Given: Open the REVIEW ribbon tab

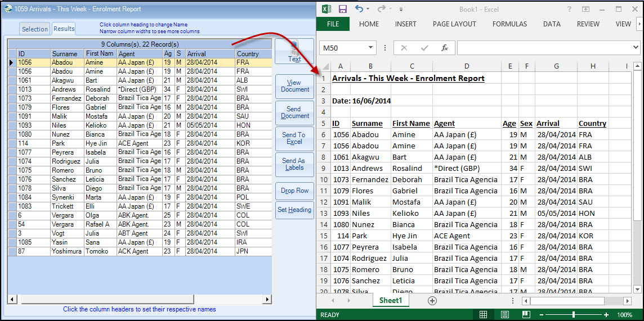Looking at the screenshot, I should (588, 24).
